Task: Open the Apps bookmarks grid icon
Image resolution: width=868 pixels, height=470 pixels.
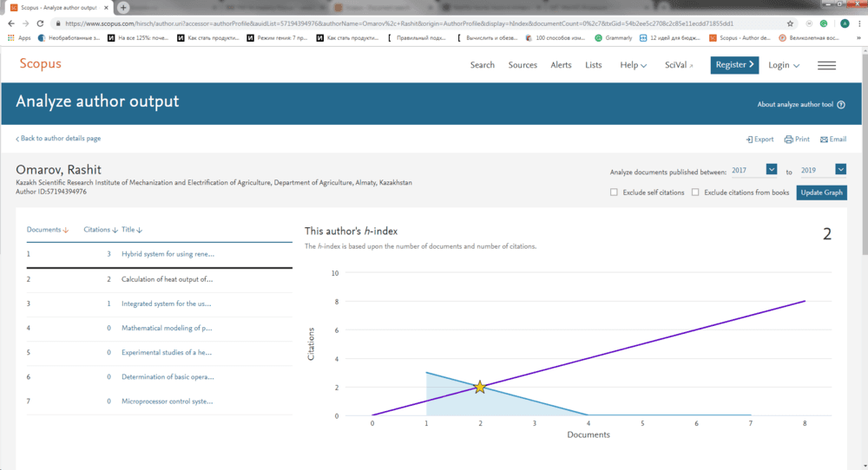Action: [x=11, y=38]
